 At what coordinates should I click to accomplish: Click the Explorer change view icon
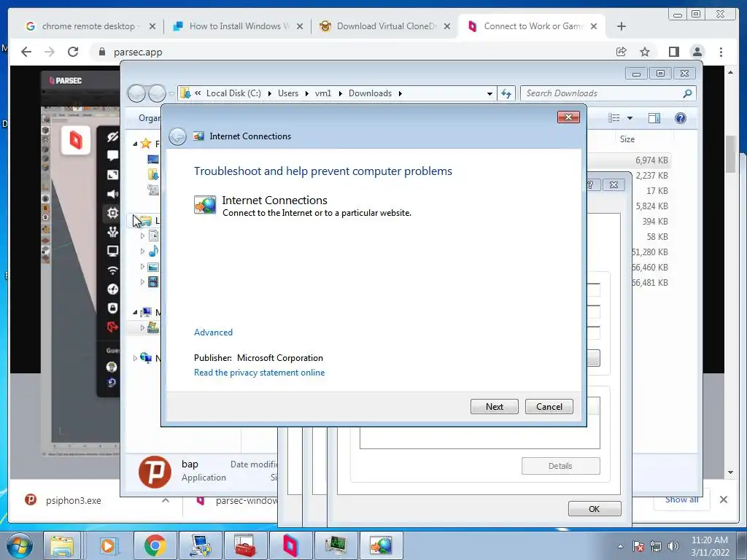pos(614,118)
